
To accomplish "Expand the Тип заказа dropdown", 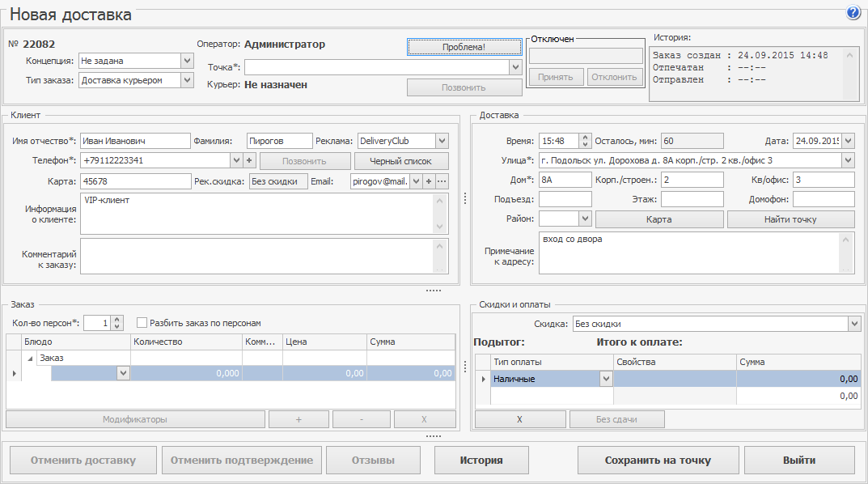I will tap(187, 80).
